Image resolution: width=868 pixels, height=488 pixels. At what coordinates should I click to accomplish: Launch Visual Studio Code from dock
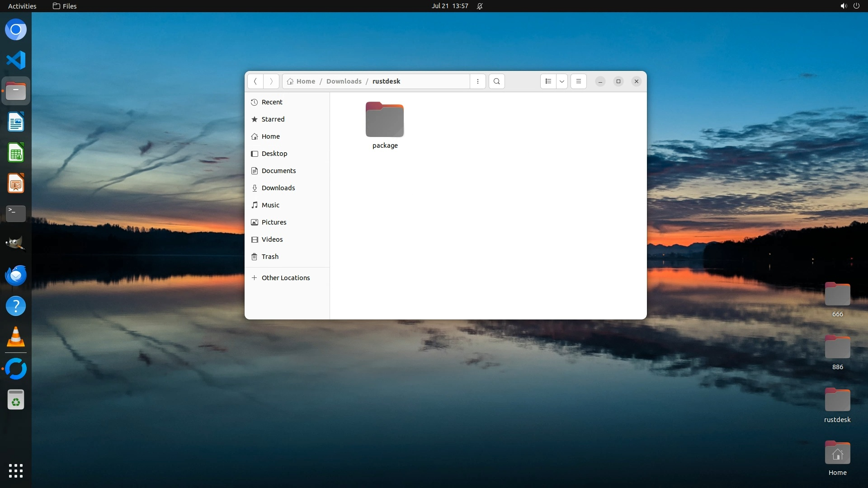click(x=16, y=60)
